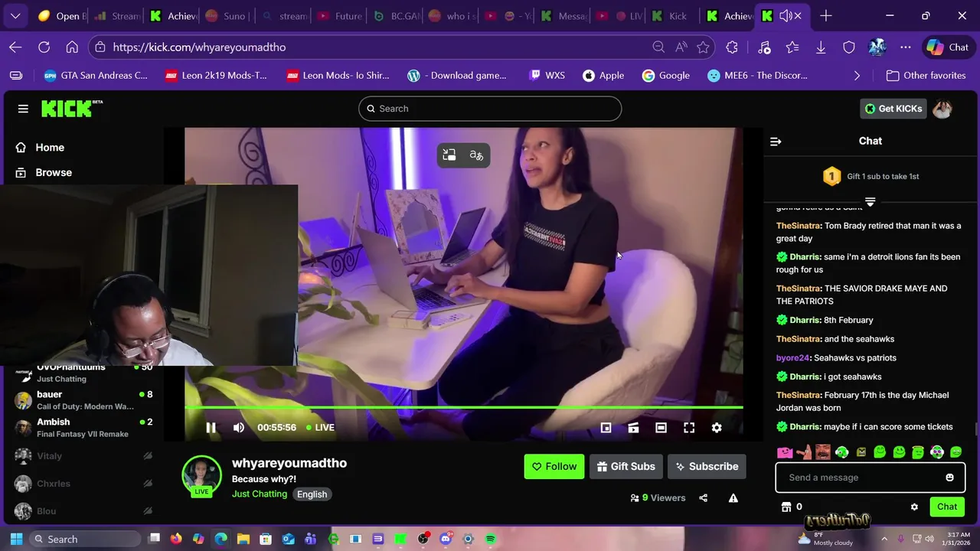Switch to the Future tab
Image resolution: width=980 pixels, height=551 pixels.
coord(338,15)
